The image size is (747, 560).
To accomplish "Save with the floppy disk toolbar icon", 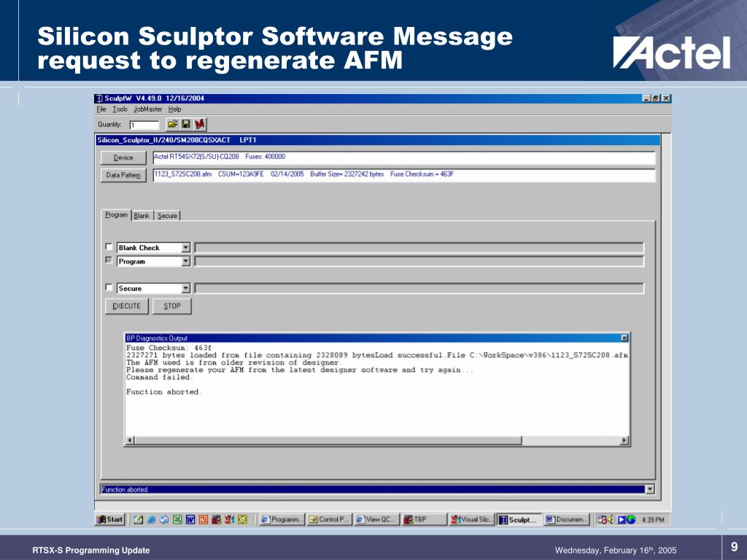I will (x=186, y=124).
